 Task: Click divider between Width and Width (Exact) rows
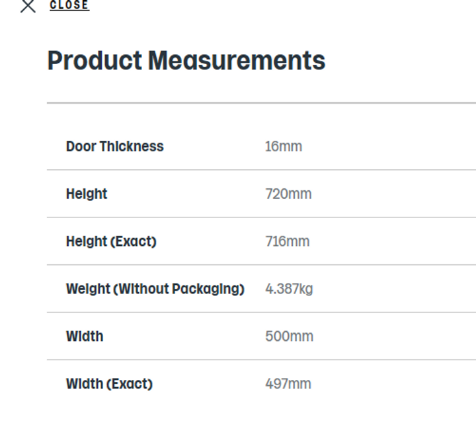tap(261, 360)
